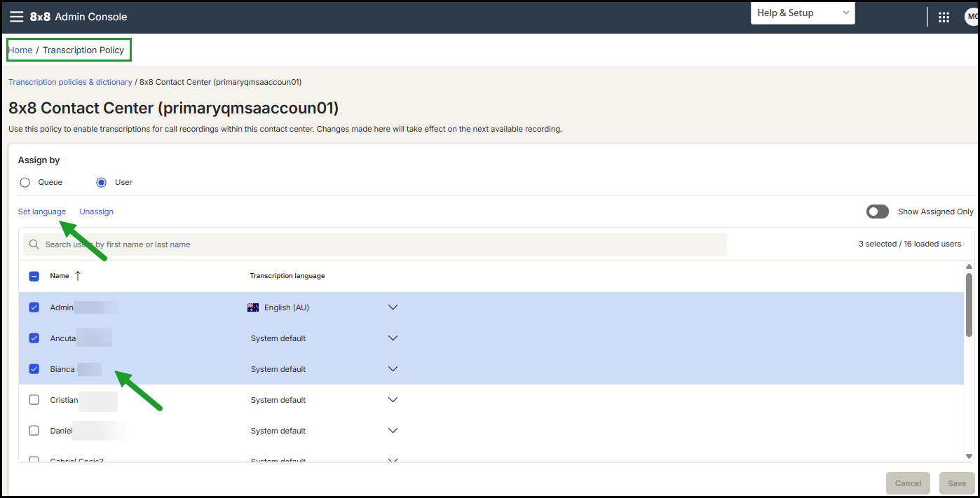
Task: Click the Set language link
Action: [x=42, y=212]
